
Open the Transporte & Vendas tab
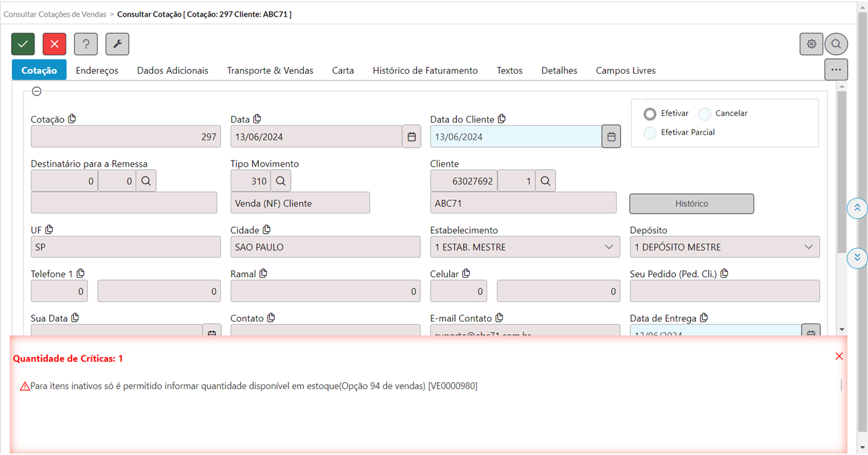tap(270, 71)
